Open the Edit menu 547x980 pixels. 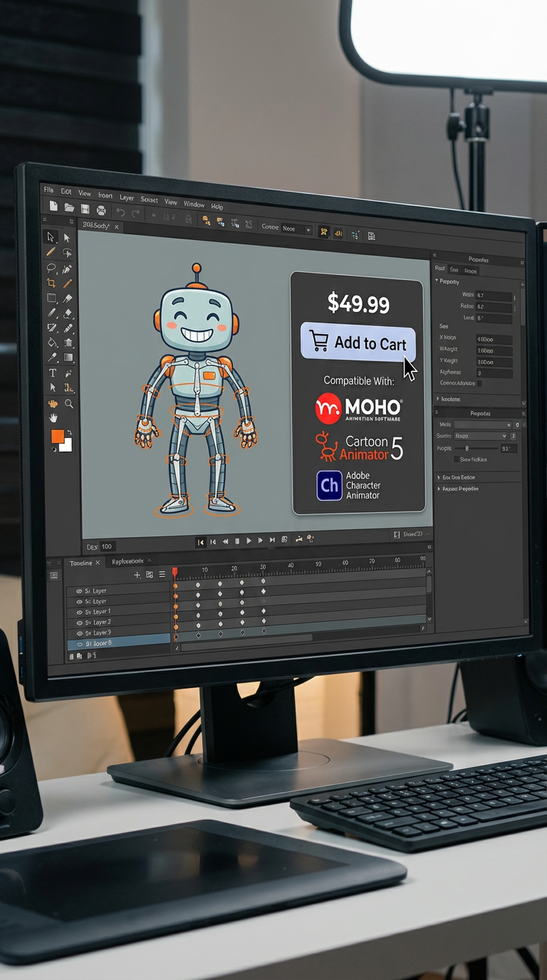[x=66, y=192]
